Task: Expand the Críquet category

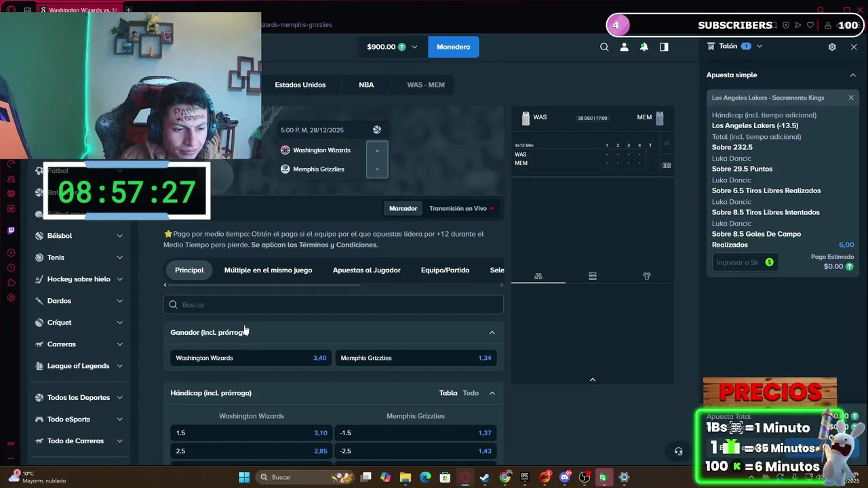Action: 119,323
